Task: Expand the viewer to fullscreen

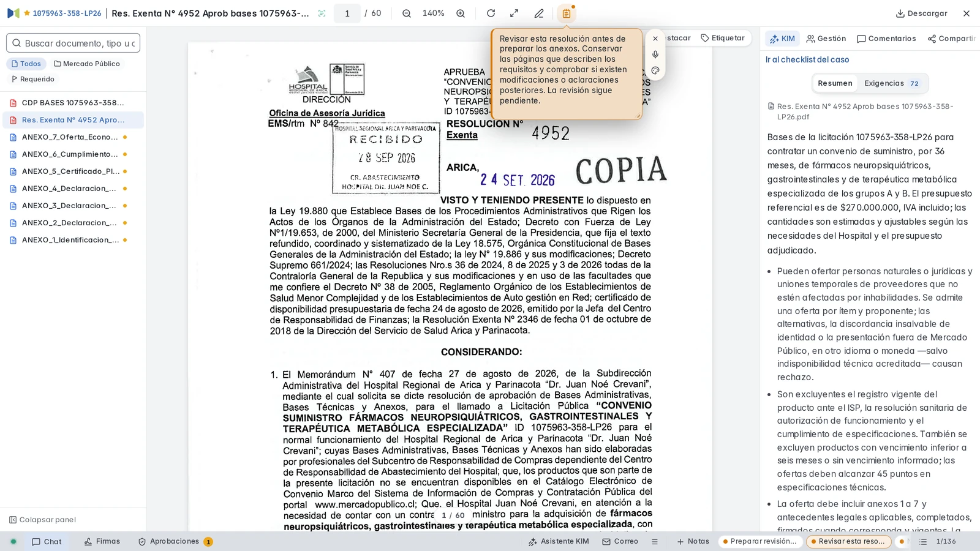Action: pyautogui.click(x=514, y=13)
